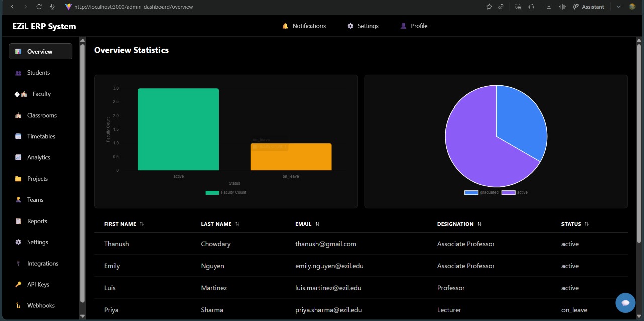Toggle the active legend in pie chart
The image size is (644, 321).
(x=515, y=192)
